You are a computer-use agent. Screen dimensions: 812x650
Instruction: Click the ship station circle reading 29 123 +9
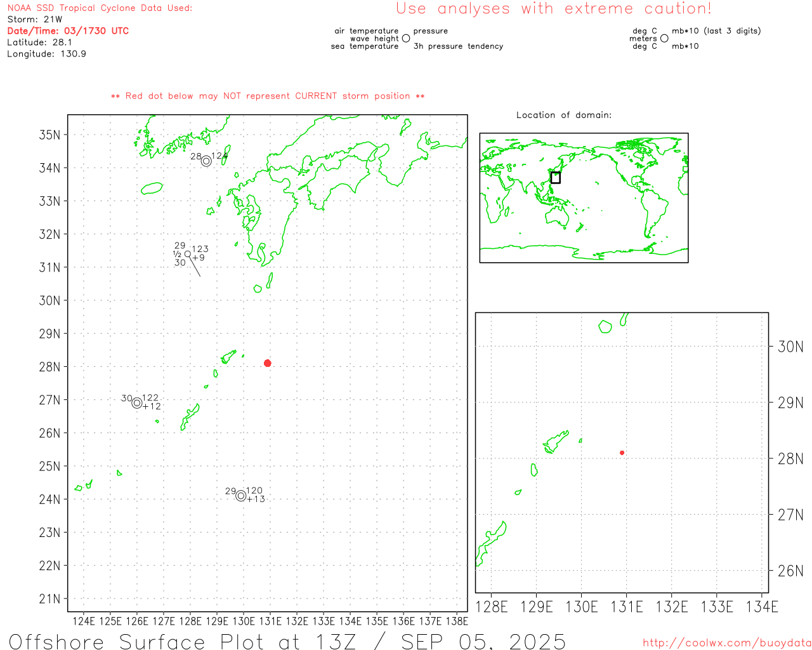pos(188,254)
